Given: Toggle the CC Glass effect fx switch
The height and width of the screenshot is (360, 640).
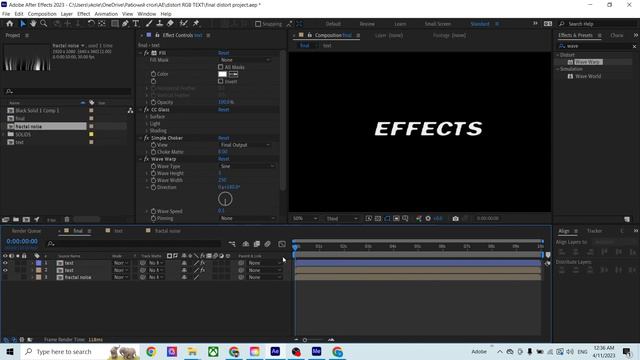Looking at the screenshot, I should coord(147,110).
